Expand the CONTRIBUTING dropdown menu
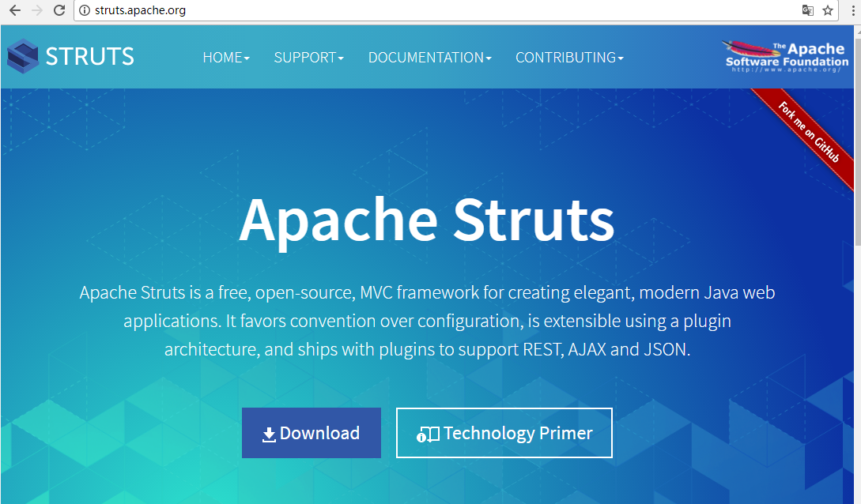This screenshot has height=504, width=861. pos(569,57)
